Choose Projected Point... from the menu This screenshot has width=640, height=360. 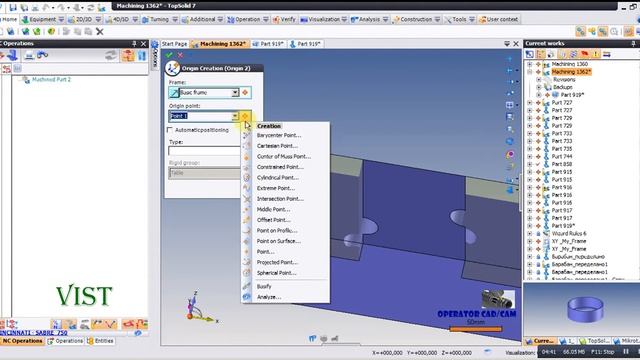tap(277, 262)
